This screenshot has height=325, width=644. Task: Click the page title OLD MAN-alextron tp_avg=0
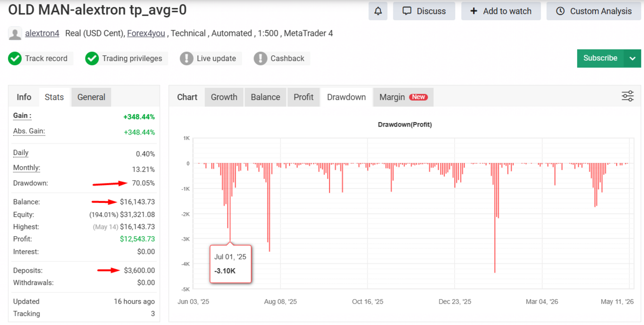click(x=97, y=10)
